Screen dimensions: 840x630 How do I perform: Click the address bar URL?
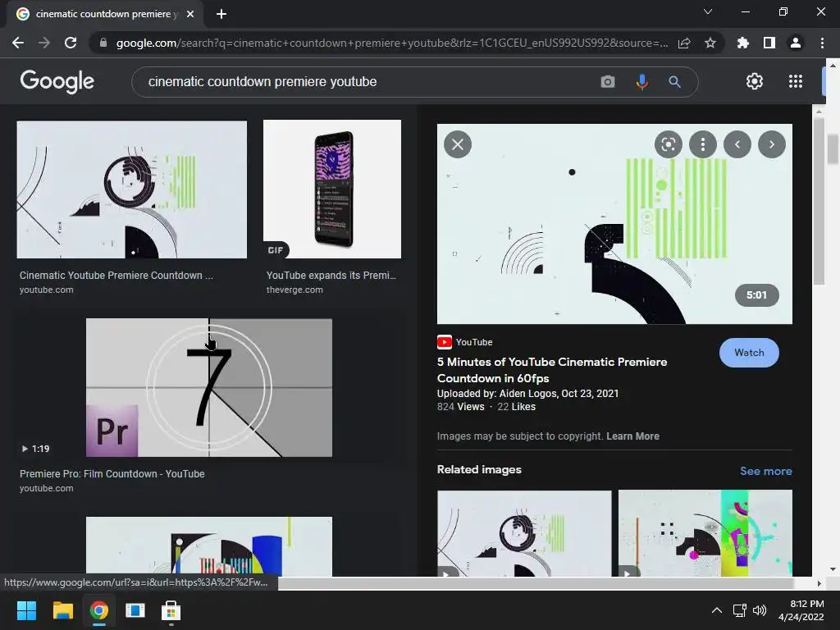pyautogui.click(x=391, y=43)
